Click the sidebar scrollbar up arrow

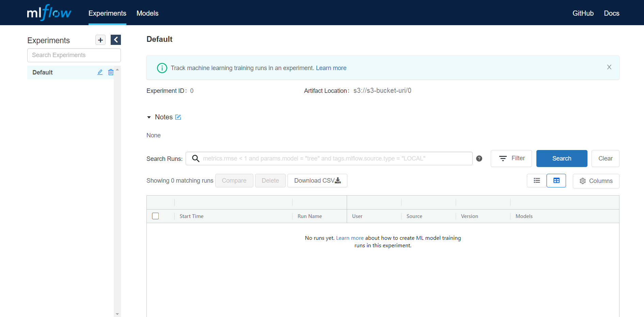[x=117, y=70]
